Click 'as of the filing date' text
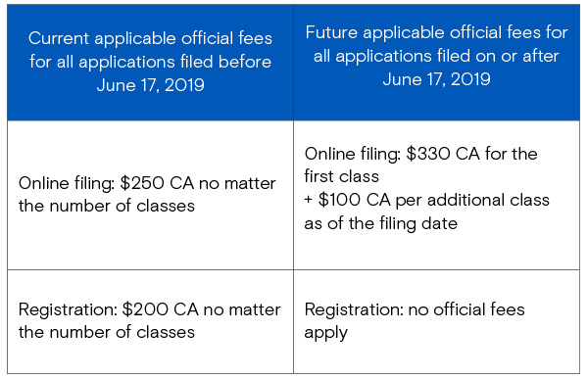The image size is (588, 378). point(381,223)
